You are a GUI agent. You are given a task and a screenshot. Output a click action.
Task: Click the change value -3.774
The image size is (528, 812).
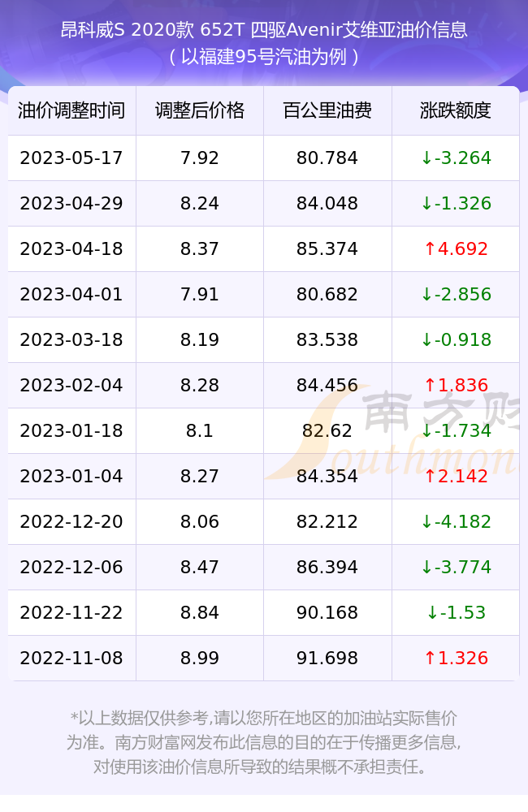[x=456, y=568]
